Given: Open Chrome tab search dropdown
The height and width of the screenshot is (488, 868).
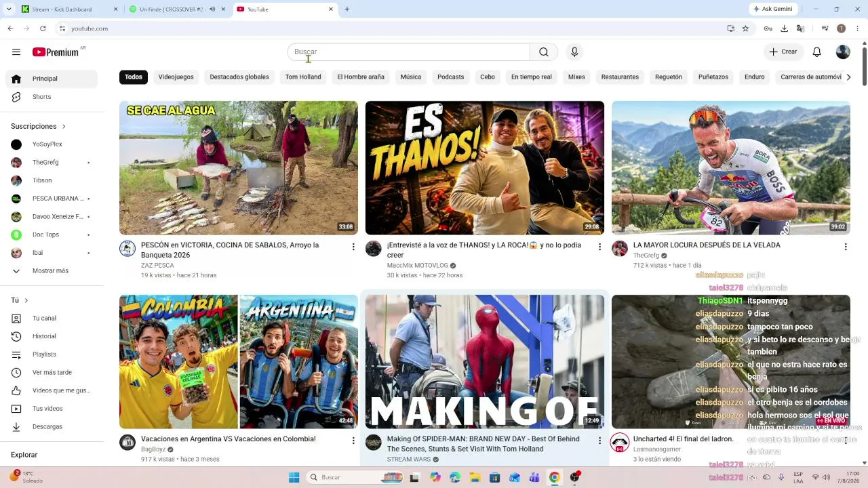Looking at the screenshot, I should coord(9,9).
